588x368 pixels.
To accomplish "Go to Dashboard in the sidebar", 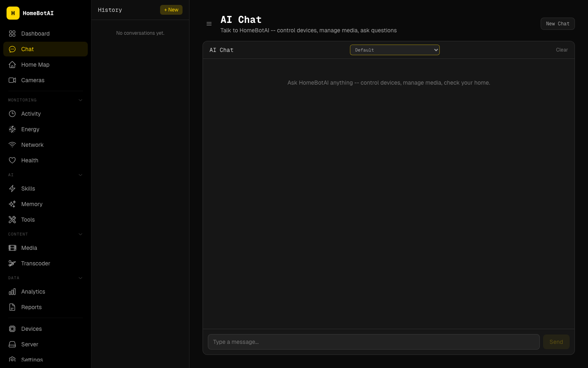I will pyautogui.click(x=35, y=34).
